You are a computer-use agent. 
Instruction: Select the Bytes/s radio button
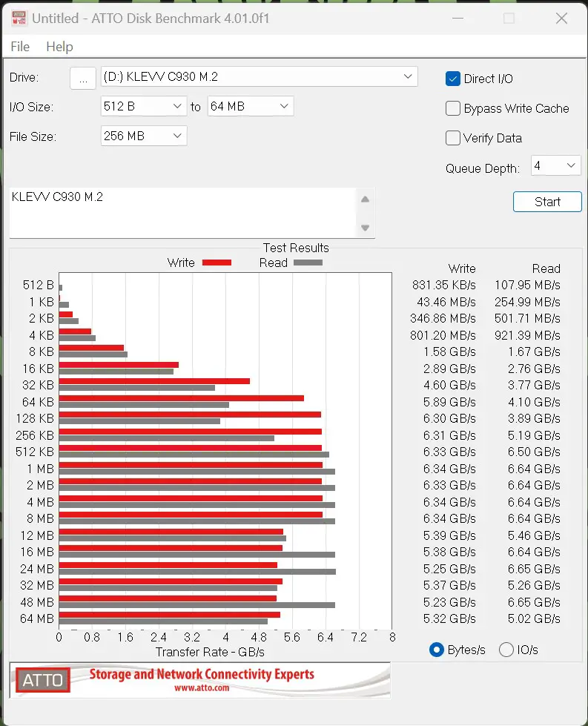[437, 650]
